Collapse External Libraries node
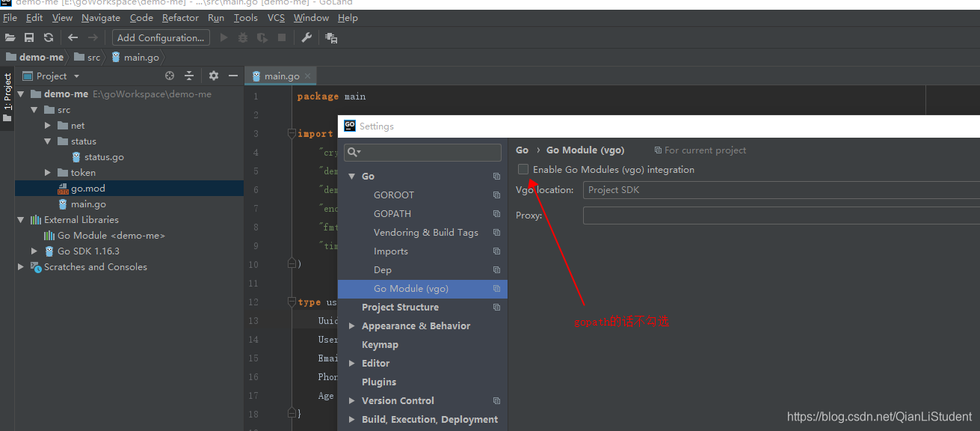 click(21, 220)
